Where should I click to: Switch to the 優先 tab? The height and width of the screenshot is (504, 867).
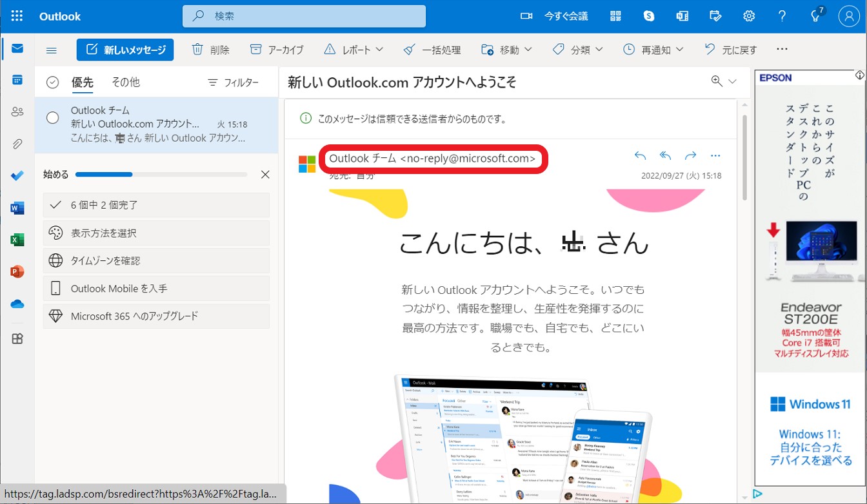pos(83,82)
